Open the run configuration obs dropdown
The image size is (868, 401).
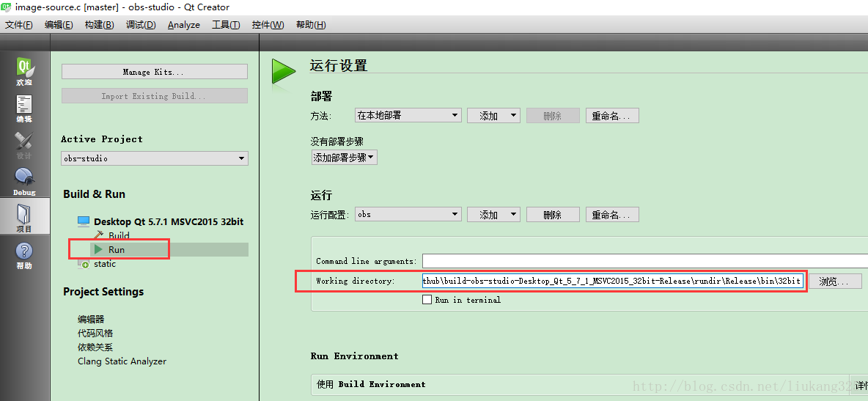[408, 214]
